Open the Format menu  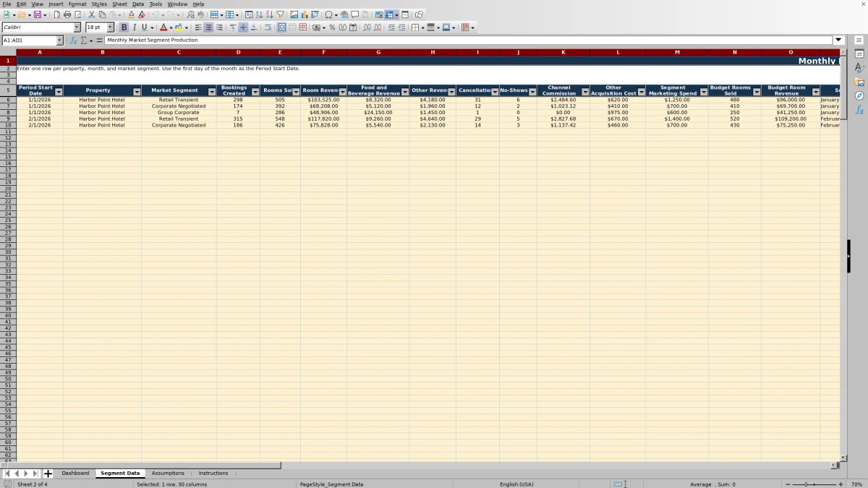(x=77, y=4)
